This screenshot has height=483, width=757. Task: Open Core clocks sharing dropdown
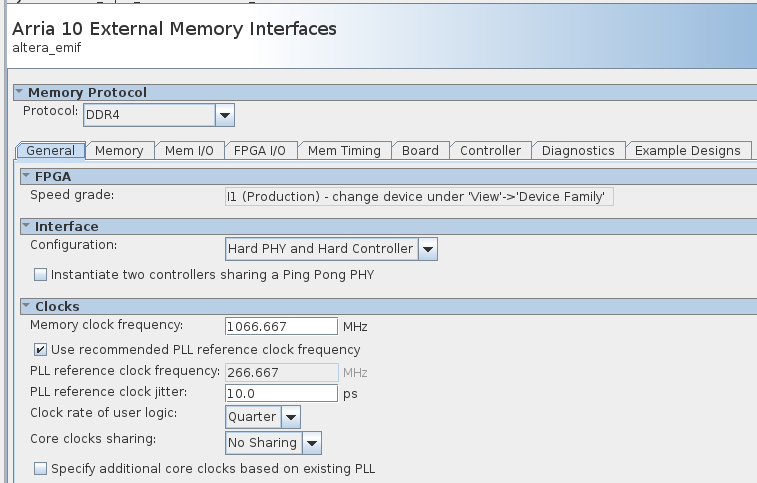click(311, 443)
